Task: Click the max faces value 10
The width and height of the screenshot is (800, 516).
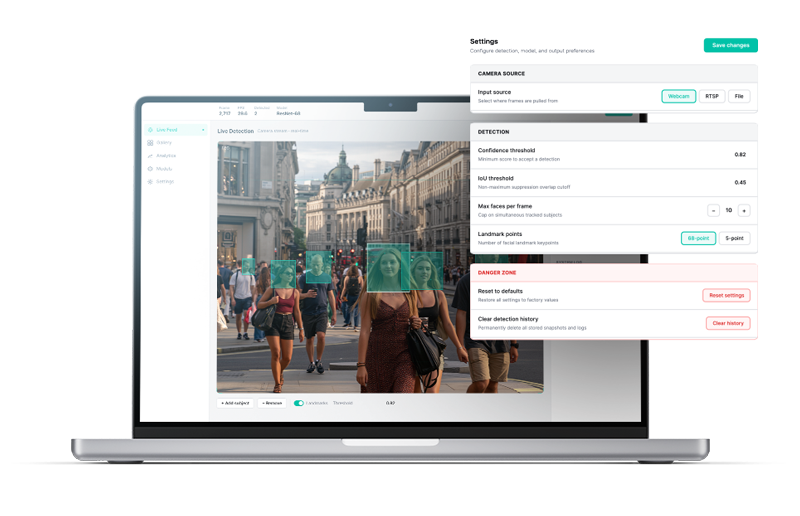Action: pos(729,210)
